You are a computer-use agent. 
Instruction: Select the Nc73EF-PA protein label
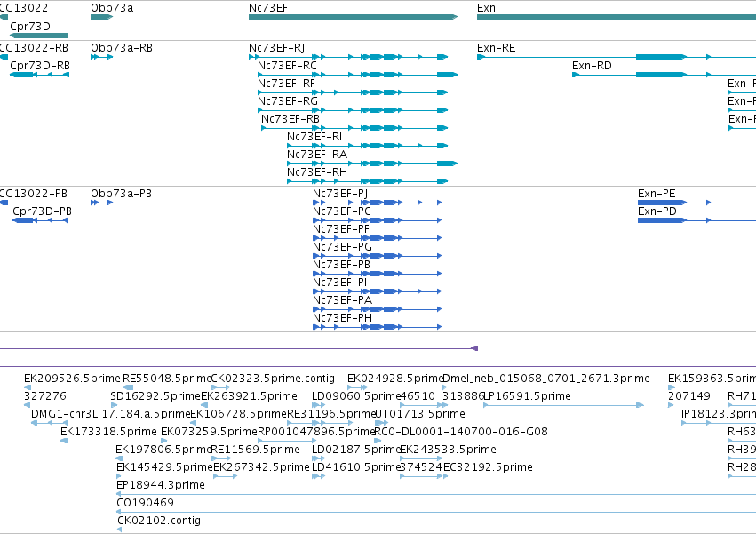point(342,300)
